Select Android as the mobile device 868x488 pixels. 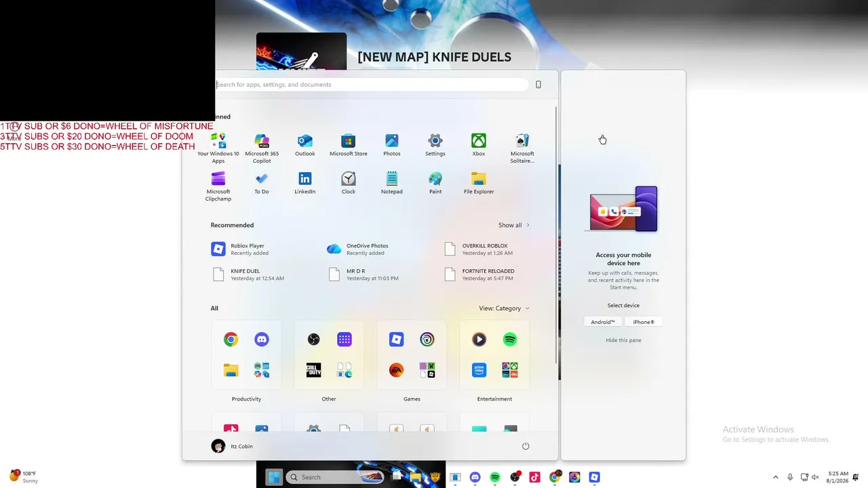coord(603,322)
